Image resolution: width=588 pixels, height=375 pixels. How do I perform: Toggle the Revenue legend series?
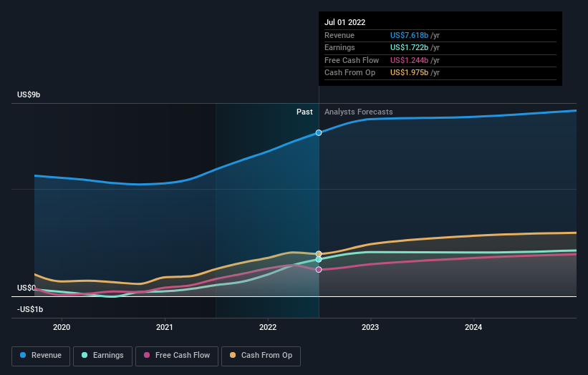41,356
